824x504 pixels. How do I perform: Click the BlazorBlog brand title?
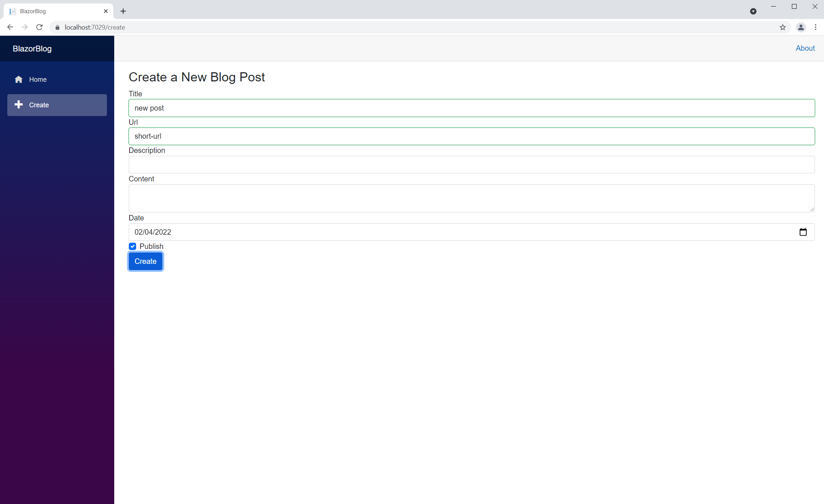pyautogui.click(x=32, y=49)
